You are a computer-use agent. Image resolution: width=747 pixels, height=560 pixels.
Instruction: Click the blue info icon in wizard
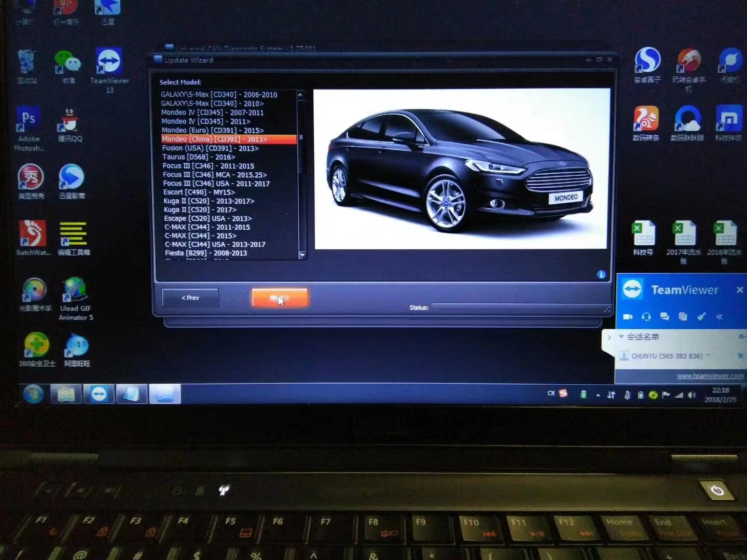(601, 274)
